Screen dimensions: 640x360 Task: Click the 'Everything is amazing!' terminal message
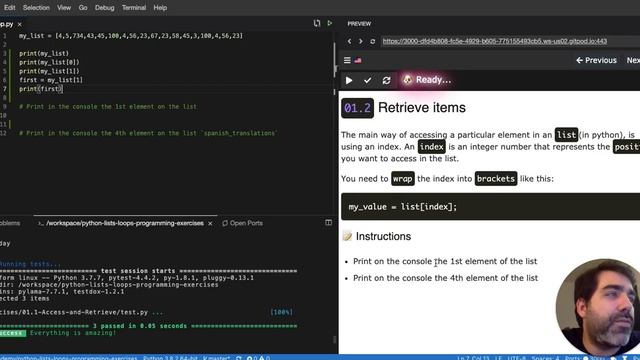tap(73, 333)
